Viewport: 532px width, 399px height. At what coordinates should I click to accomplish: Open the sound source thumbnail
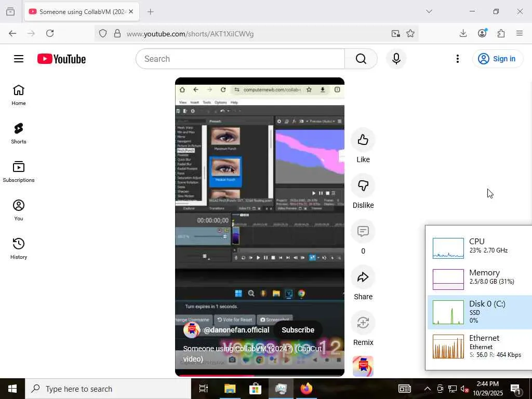pyautogui.click(x=363, y=366)
